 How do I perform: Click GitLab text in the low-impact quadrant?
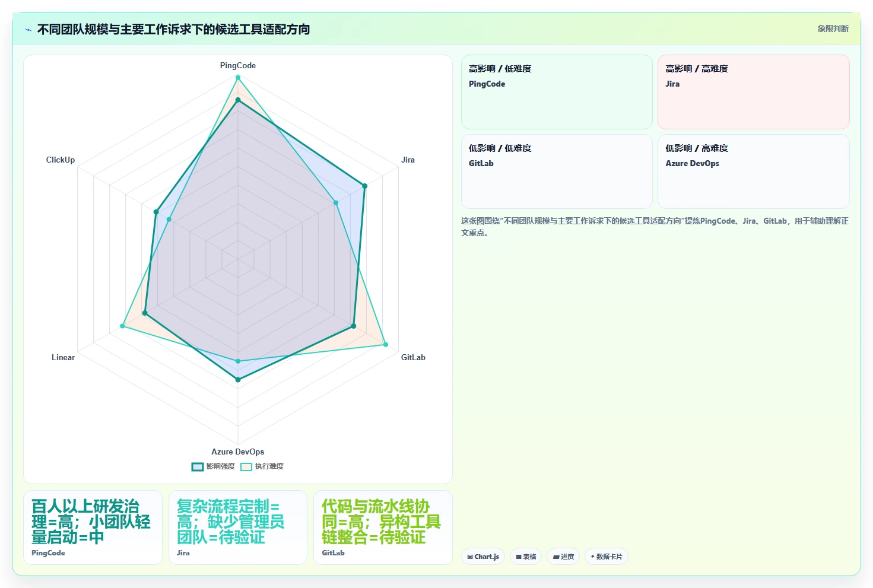click(481, 163)
